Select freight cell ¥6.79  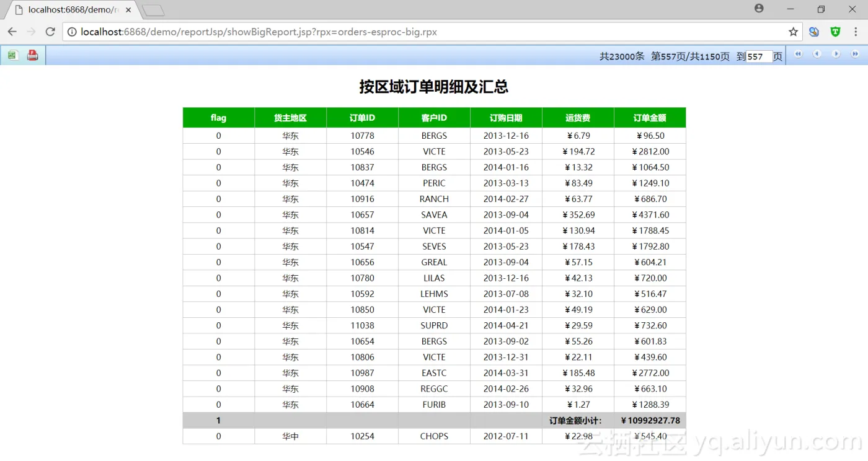[x=578, y=136]
